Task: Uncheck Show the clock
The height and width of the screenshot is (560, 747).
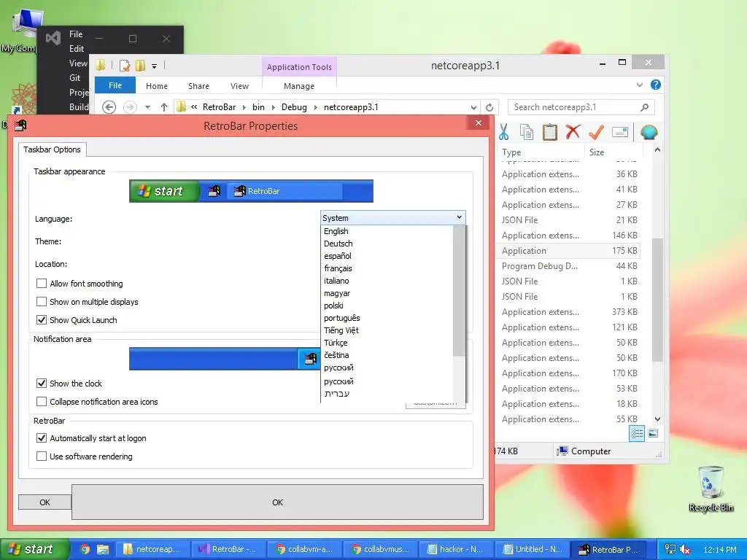Action: (x=42, y=384)
